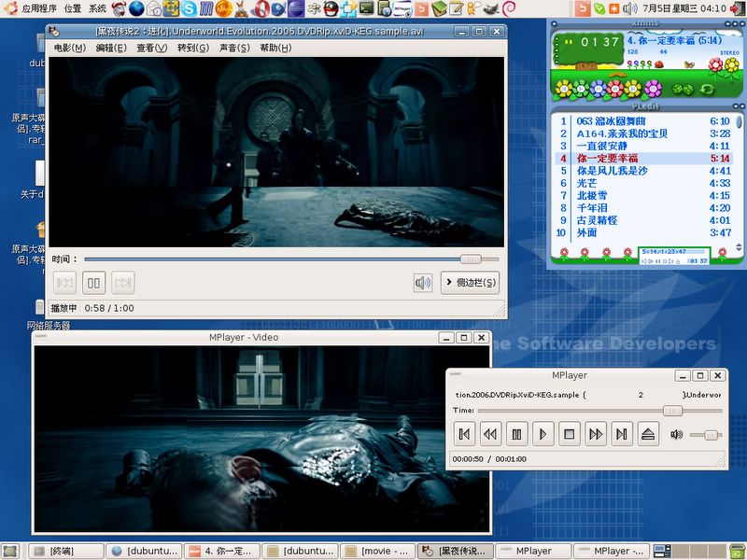Launch Skype from the top panel
Screen dimensions: 747x560
190,8
